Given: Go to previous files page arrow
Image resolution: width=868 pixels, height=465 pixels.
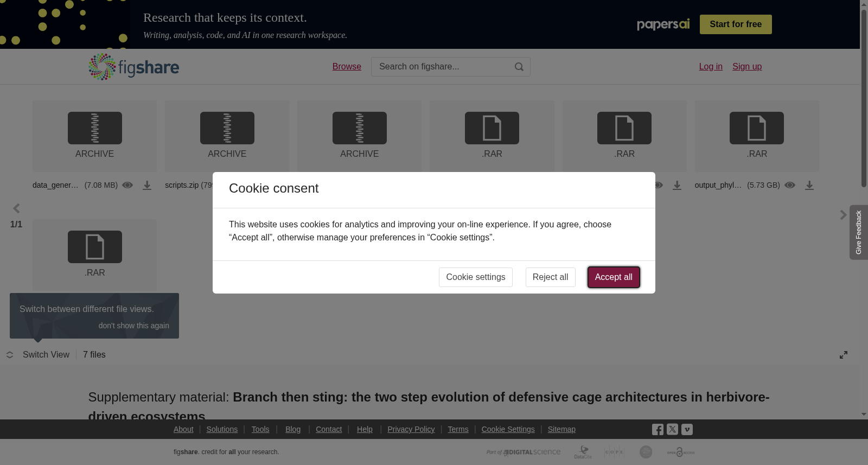Looking at the screenshot, I should coord(16,208).
